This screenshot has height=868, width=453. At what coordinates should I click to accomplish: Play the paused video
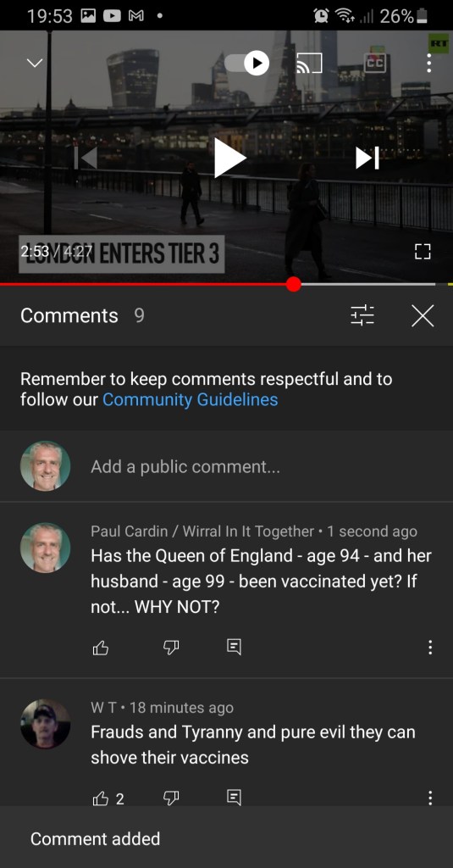click(229, 158)
